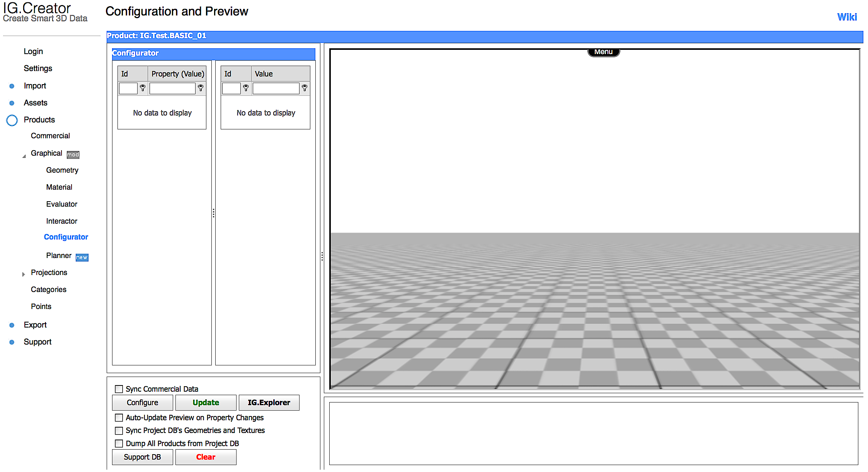Check Dump All Products from Project DB
This screenshot has height=472, width=868.
pos(119,443)
